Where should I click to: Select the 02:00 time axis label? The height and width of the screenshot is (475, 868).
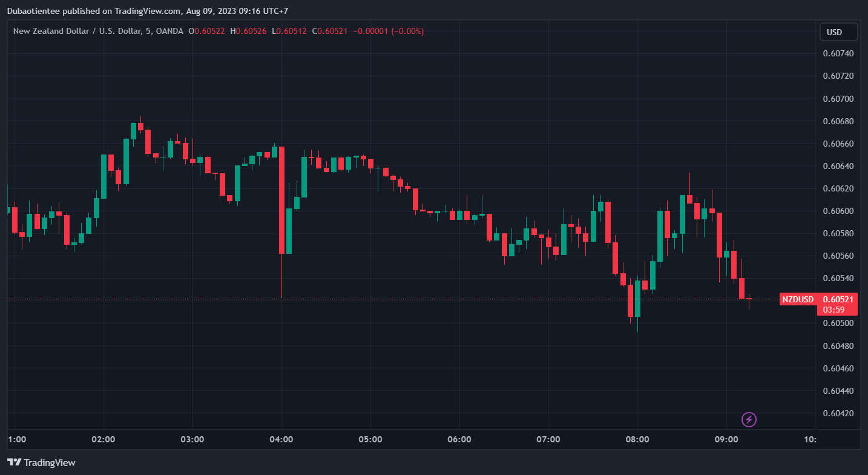pos(104,439)
